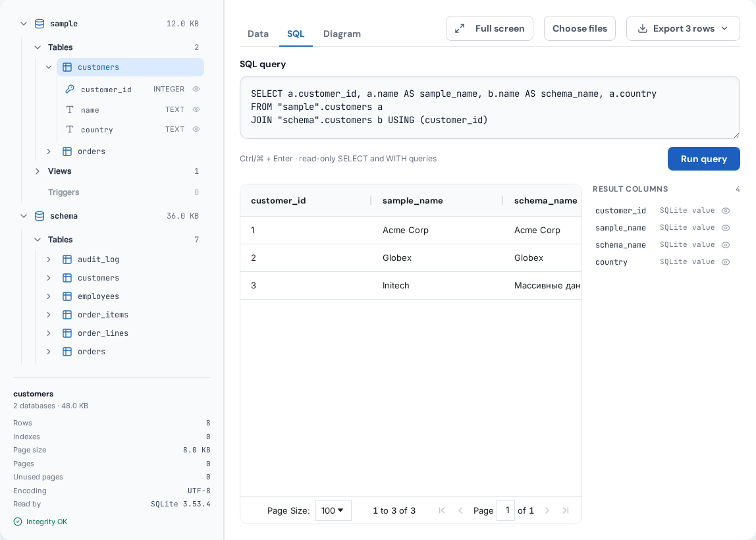This screenshot has height=540, width=756.
Task: Hide country in result columns
Action: pyautogui.click(x=726, y=262)
